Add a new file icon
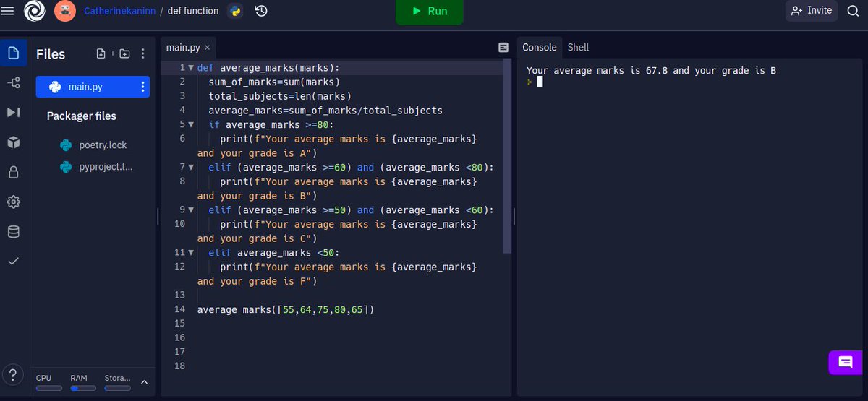Viewport: 868px width, 401px height. pos(101,53)
